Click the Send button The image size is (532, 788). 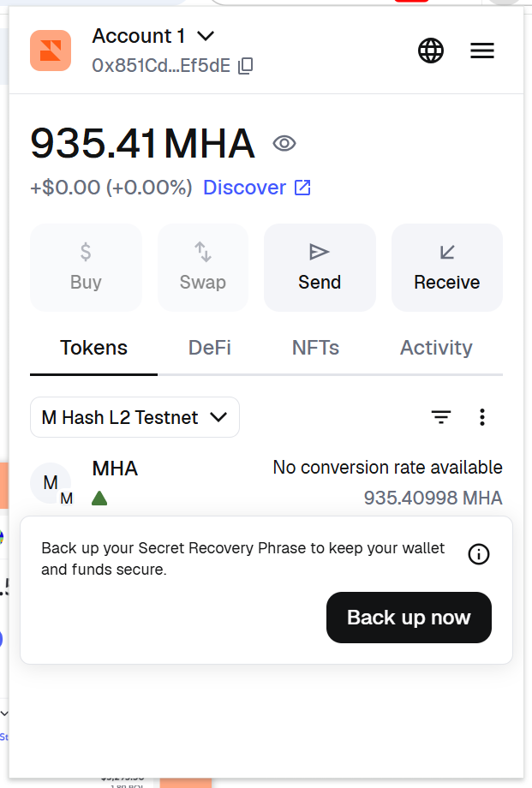tap(320, 267)
